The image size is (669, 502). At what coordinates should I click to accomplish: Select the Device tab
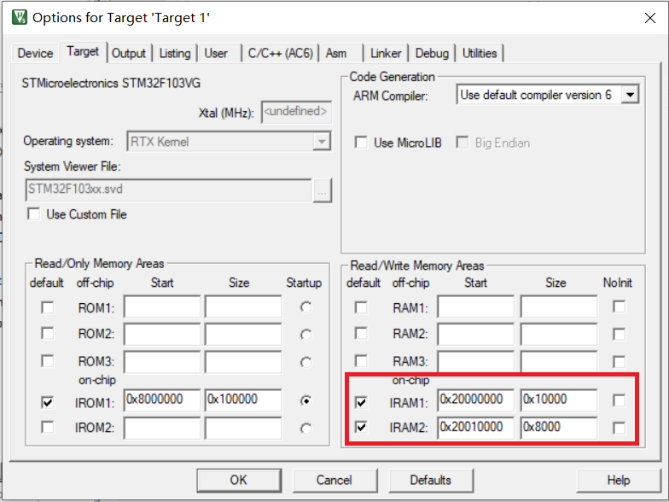pos(36,53)
